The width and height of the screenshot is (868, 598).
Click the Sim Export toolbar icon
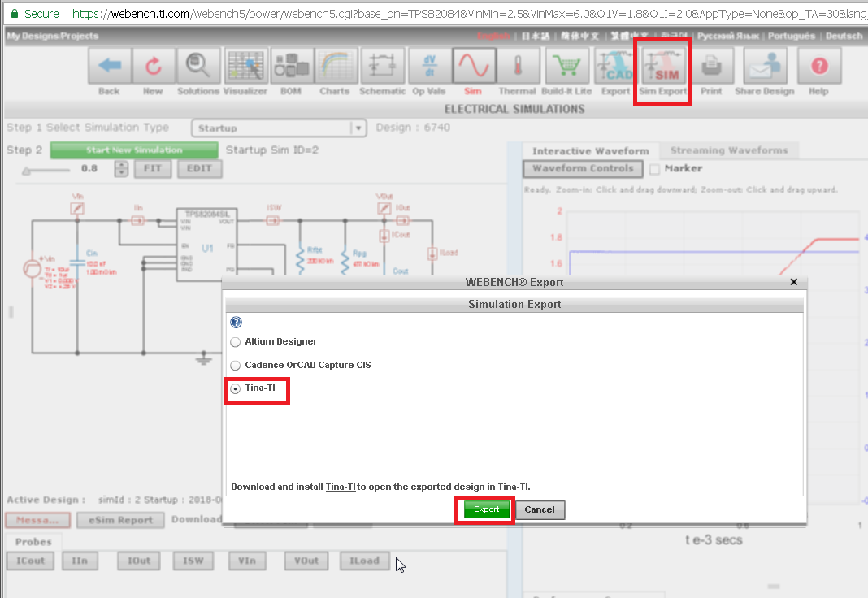pyautogui.click(x=664, y=66)
